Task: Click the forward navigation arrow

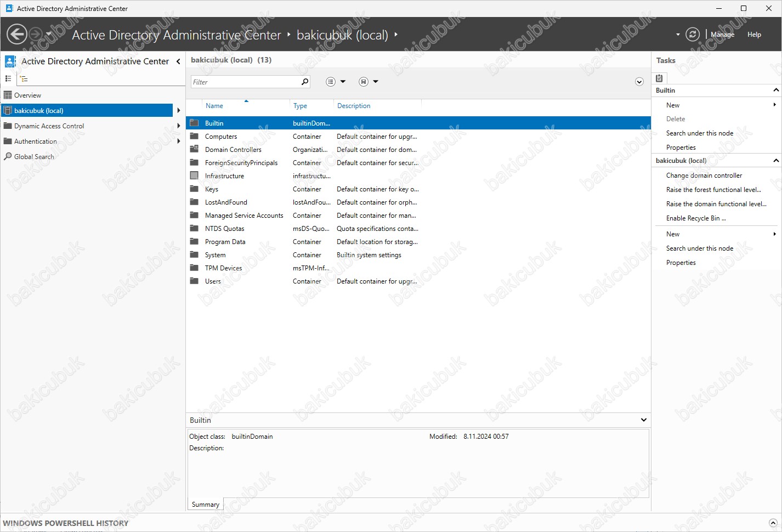Action: (x=36, y=34)
